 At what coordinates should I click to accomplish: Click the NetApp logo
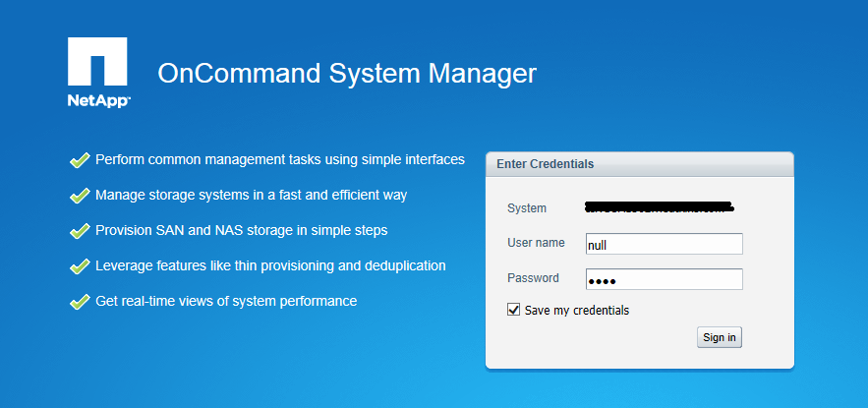(98, 72)
